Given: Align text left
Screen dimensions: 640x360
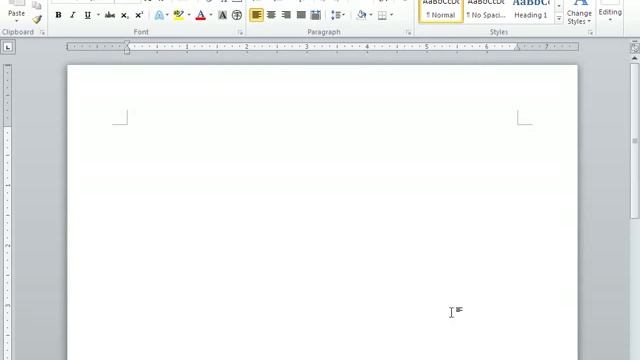Looking at the screenshot, I should pyautogui.click(x=256, y=15).
